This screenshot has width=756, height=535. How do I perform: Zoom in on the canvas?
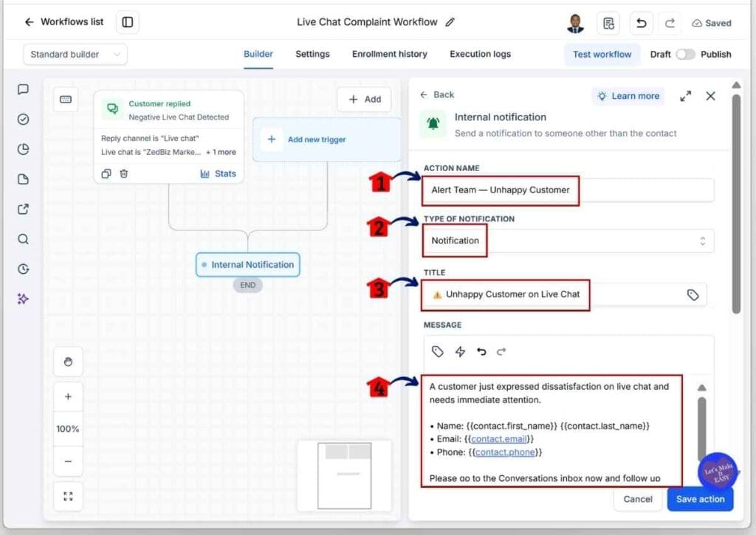coord(68,397)
